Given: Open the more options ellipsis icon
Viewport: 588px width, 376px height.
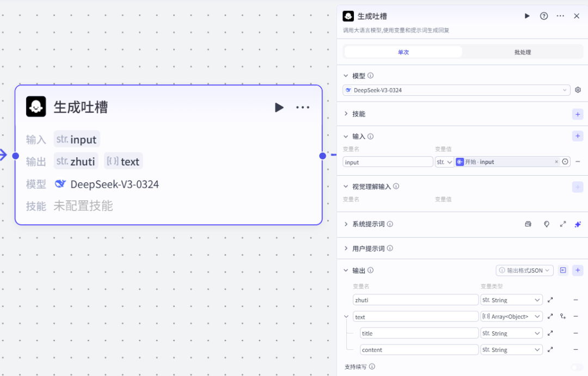Looking at the screenshot, I should pos(560,16).
